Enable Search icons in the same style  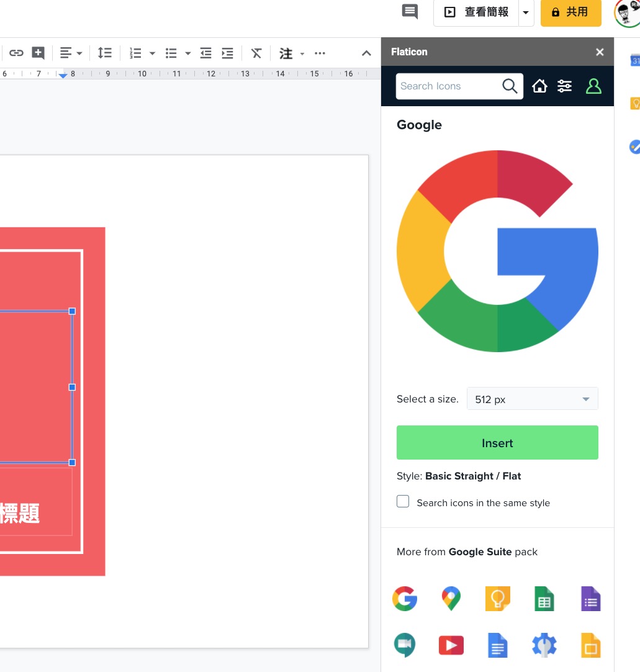[403, 502]
